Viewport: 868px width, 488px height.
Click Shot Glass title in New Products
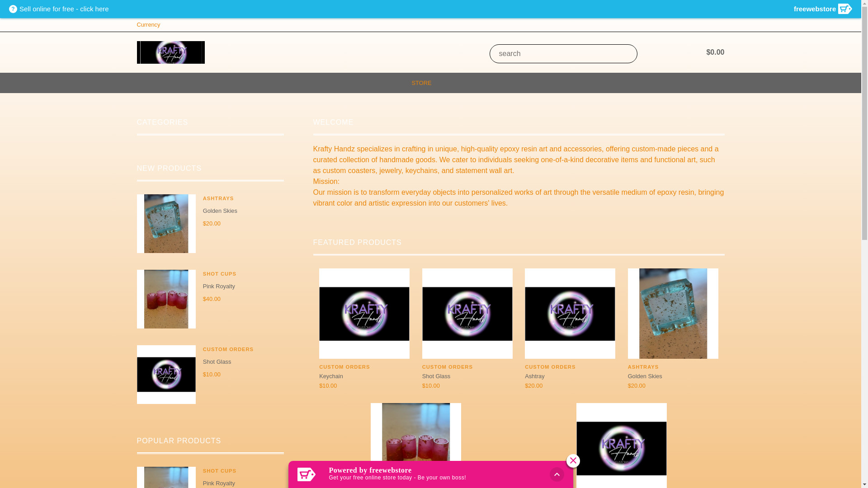pos(217,362)
